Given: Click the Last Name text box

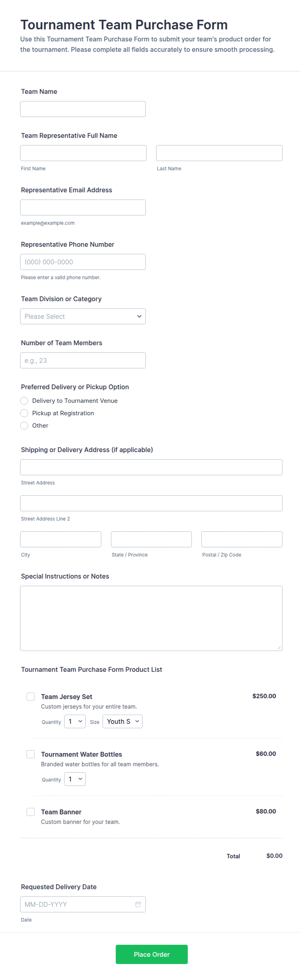Looking at the screenshot, I should coord(219,153).
